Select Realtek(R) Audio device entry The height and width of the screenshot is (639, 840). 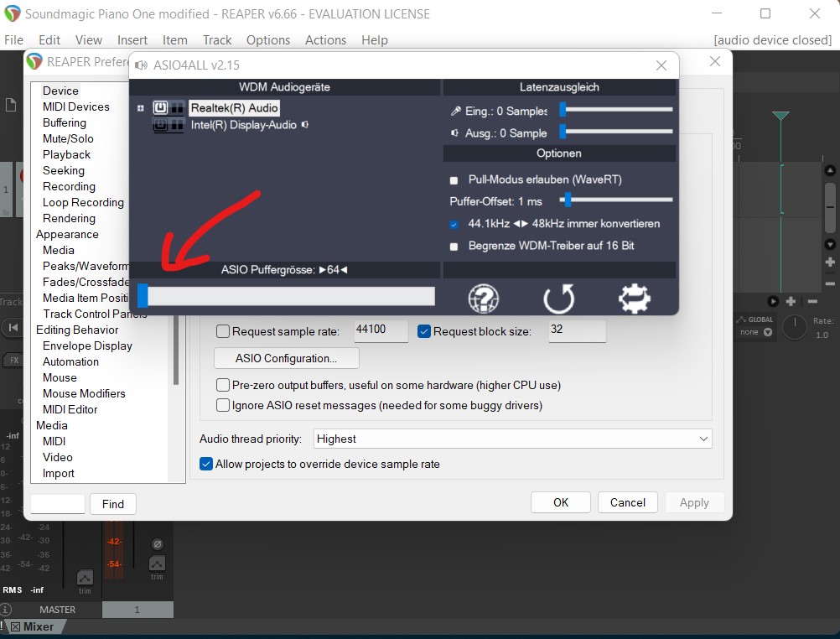coord(234,108)
